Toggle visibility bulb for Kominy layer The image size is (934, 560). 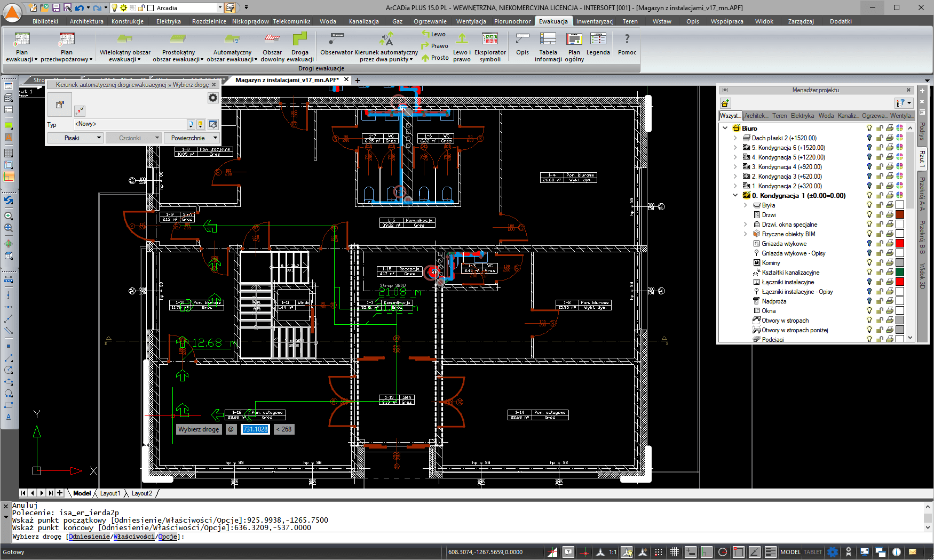coord(869,263)
